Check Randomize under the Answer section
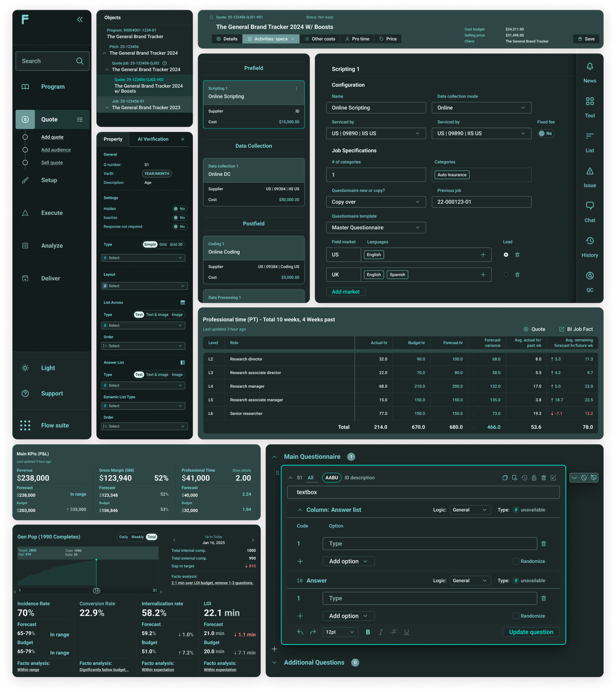The image size is (616, 692). 516,616
